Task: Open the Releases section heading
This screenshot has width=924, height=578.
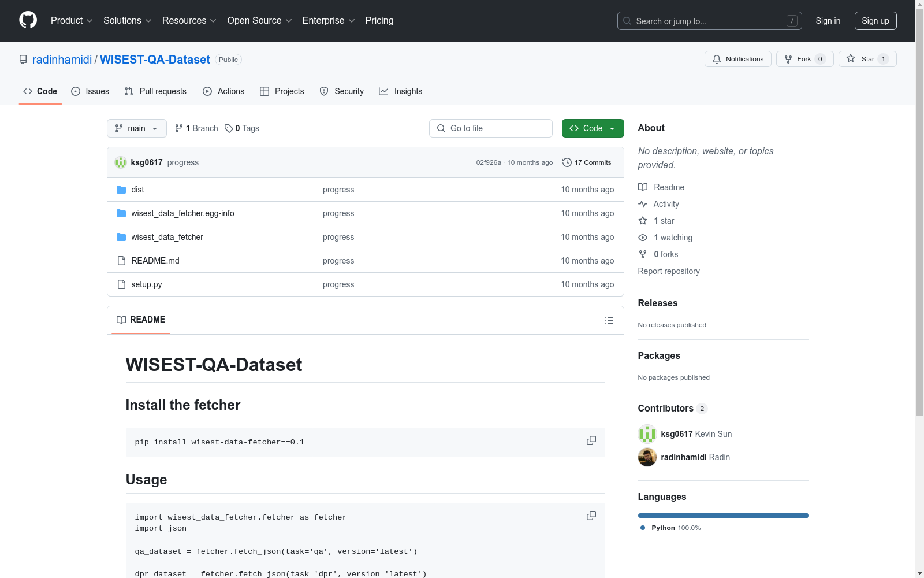Action: [658, 303]
